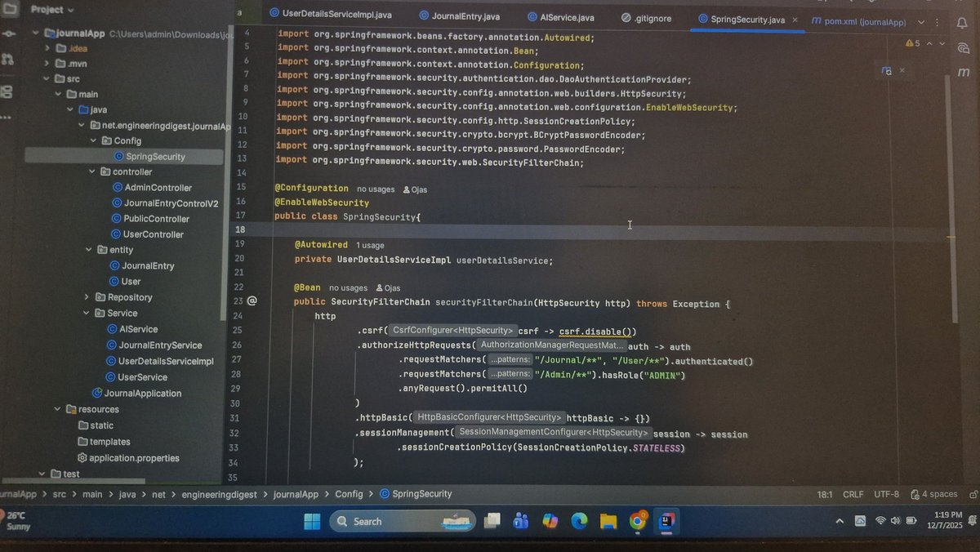Click the bean gutter icon at line 23
The width and height of the screenshot is (980, 552).
click(252, 301)
